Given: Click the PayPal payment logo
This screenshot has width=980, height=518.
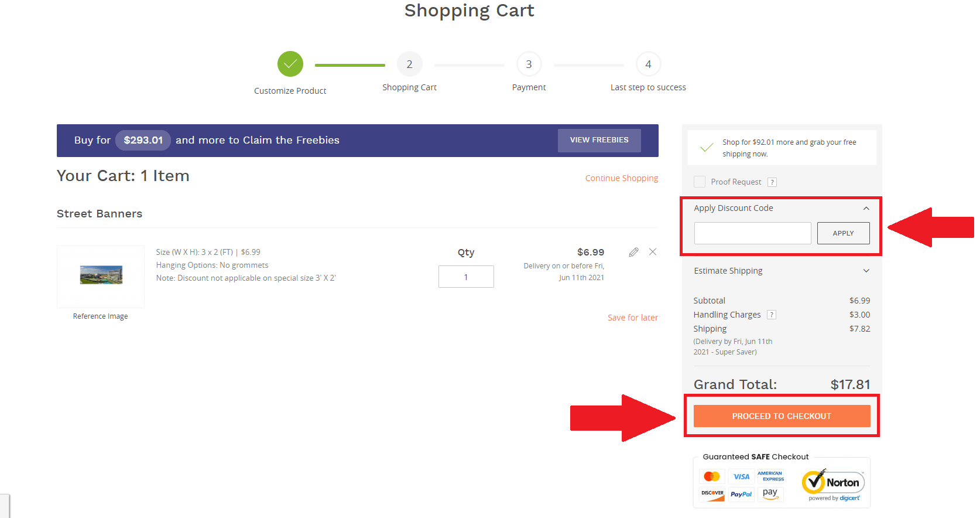Looking at the screenshot, I should [741, 494].
